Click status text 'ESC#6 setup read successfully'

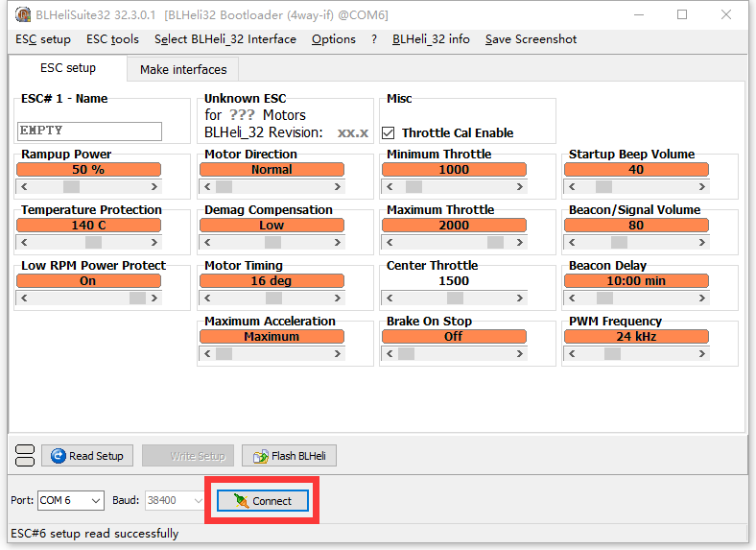[94, 533]
